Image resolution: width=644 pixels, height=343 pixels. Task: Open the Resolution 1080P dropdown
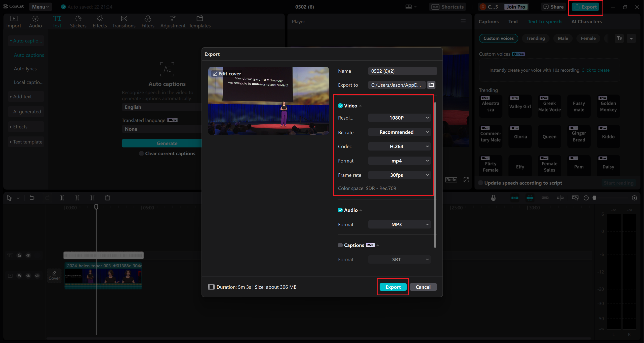[399, 118]
